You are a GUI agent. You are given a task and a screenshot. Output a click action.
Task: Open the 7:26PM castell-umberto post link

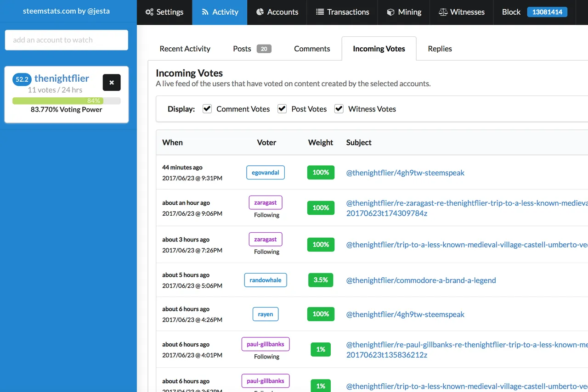click(467, 245)
